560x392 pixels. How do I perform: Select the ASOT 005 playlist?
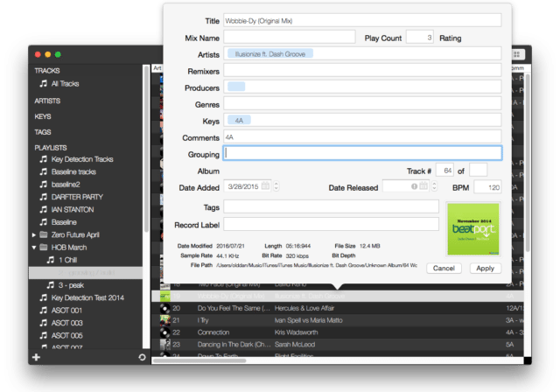66,336
